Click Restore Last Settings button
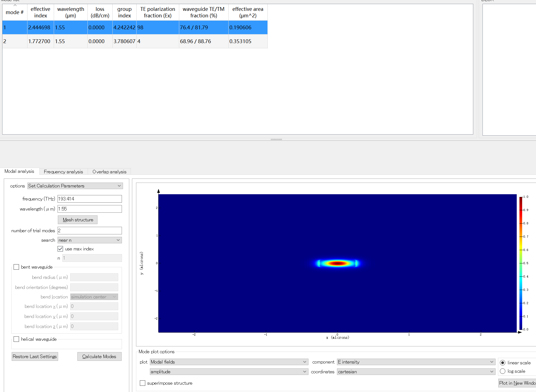Screen dimensions: 536x392 tap(35, 356)
